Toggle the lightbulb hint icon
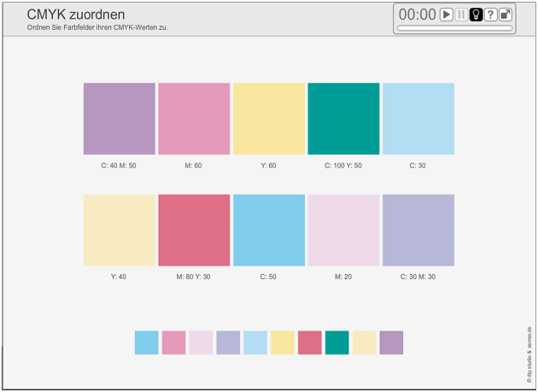The height and width of the screenshot is (392, 538). coord(476,15)
